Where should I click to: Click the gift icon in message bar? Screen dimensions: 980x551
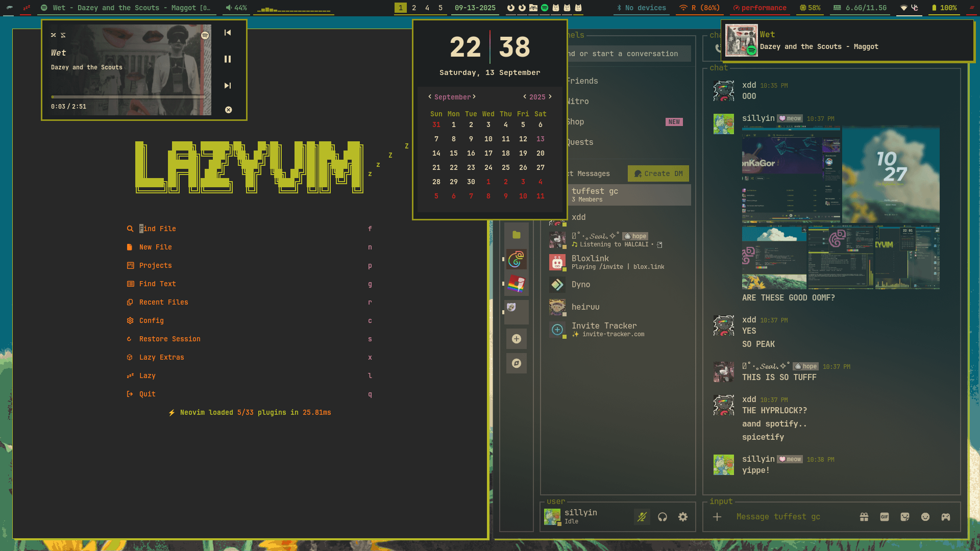(x=864, y=517)
